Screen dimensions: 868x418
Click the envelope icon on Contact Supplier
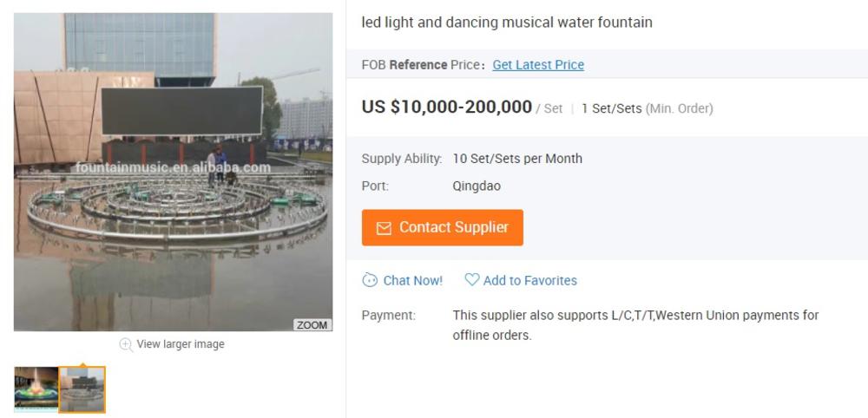(x=384, y=228)
